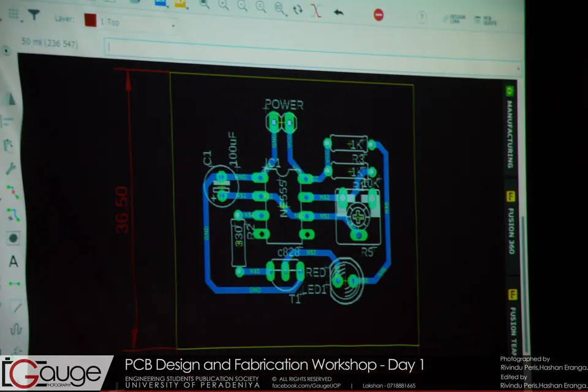This screenshot has height=392, width=588.
Task: Select the Paste clipboard tool
Action: pyautogui.click(x=9, y=145)
